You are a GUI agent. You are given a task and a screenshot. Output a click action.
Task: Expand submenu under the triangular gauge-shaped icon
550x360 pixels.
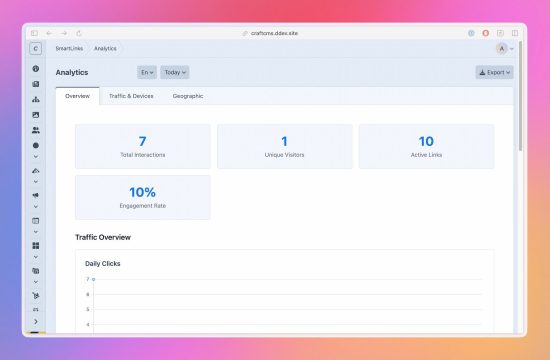[35, 182]
